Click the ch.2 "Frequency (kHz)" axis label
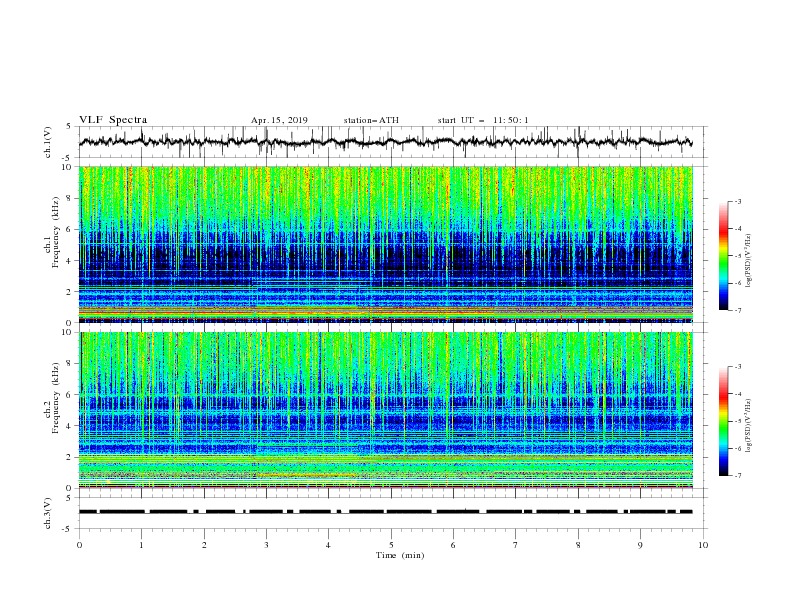The height and width of the screenshot is (612, 792). (x=56, y=398)
